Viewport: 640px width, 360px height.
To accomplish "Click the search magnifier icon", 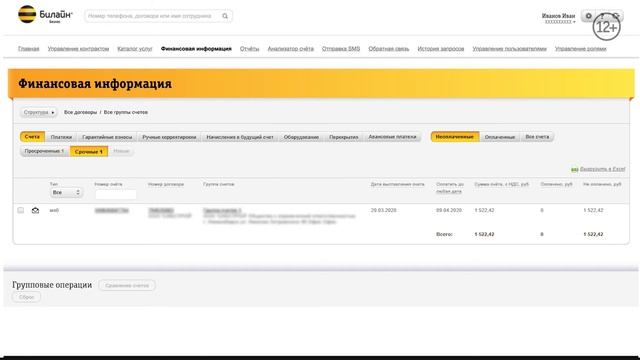I will coord(225,16).
